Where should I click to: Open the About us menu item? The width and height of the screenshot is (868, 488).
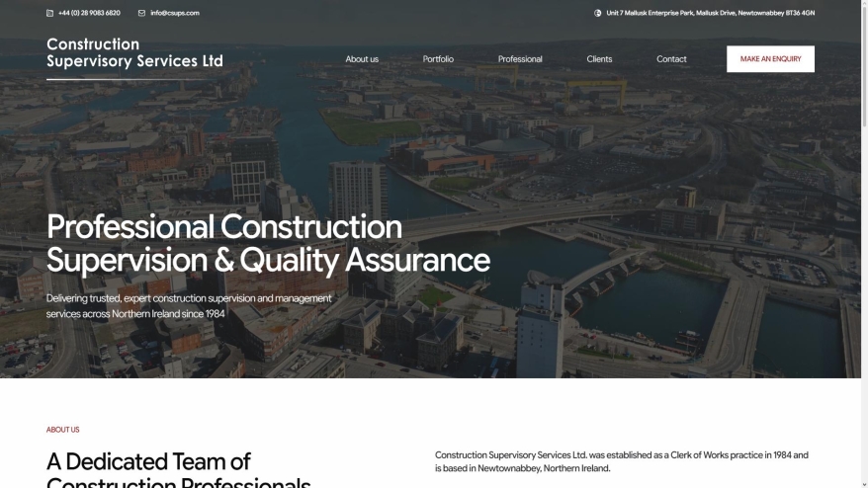(362, 59)
